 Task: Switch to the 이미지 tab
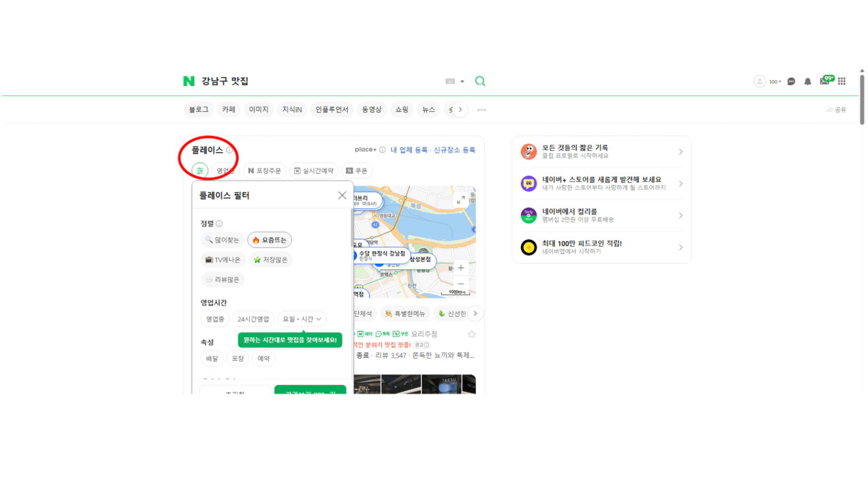[x=258, y=110]
